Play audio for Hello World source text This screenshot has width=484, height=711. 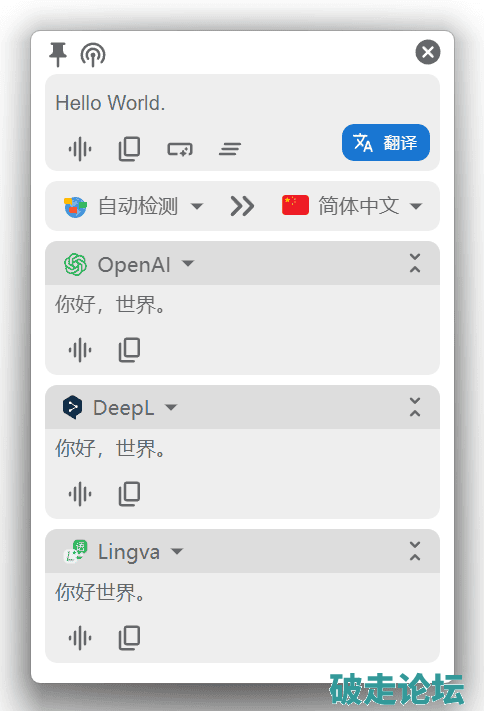tap(80, 149)
